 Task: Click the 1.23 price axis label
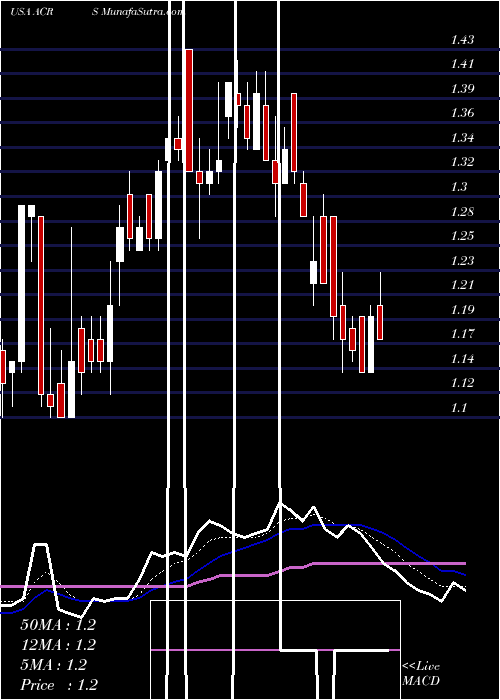point(462,261)
